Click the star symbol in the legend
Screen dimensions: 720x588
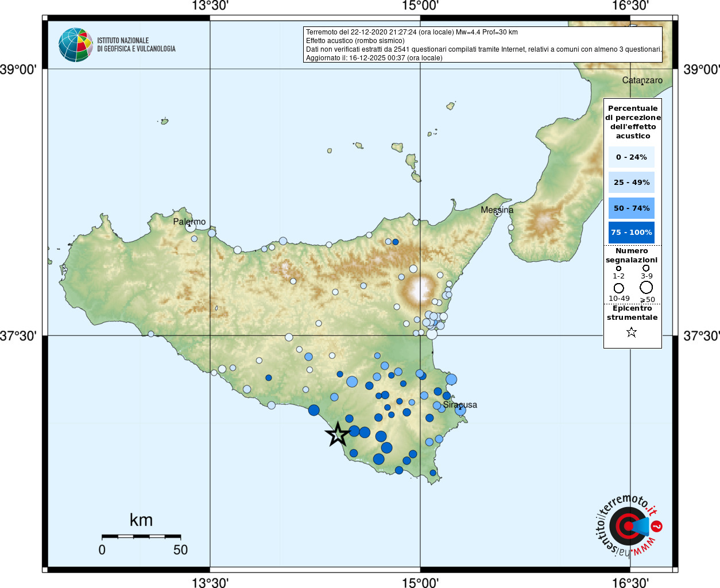click(632, 332)
